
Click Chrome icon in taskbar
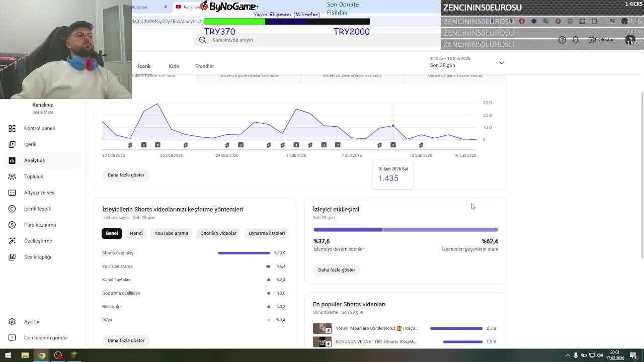coord(41,355)
